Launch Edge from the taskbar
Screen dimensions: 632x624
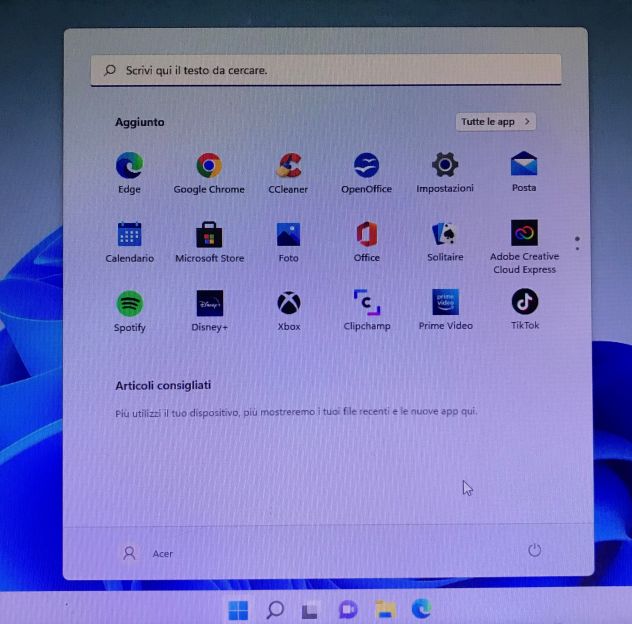422,608
